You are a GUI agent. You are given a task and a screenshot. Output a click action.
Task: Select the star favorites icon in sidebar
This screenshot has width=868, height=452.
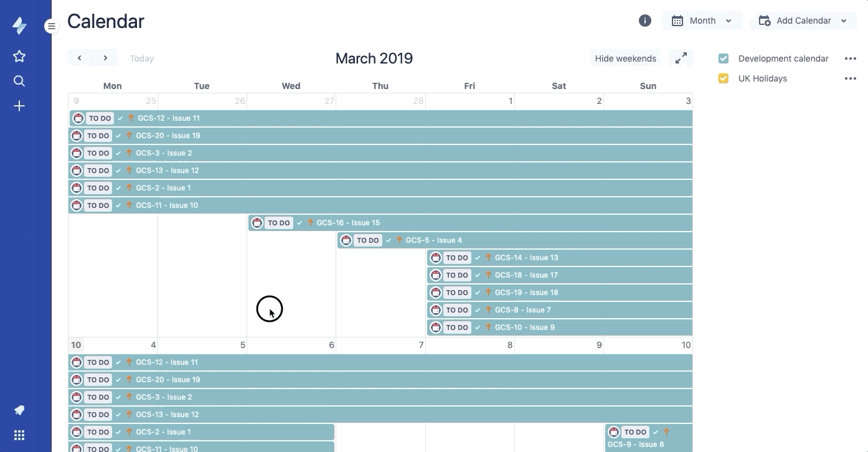tap(19, 56)
